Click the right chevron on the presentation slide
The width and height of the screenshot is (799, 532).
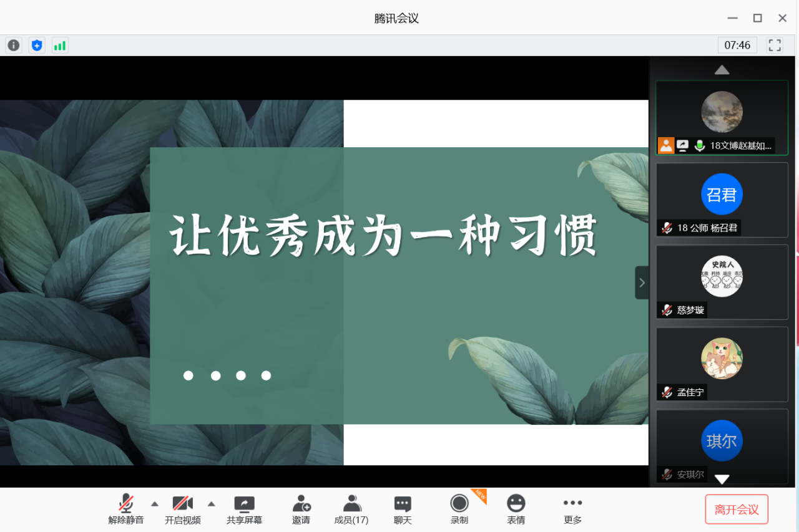point(642,283)
